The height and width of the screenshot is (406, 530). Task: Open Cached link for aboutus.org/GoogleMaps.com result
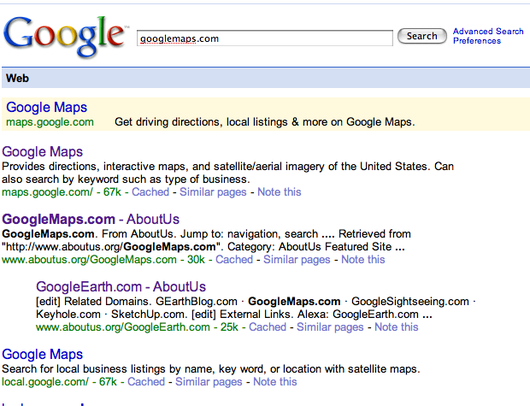tap(234, 260)
